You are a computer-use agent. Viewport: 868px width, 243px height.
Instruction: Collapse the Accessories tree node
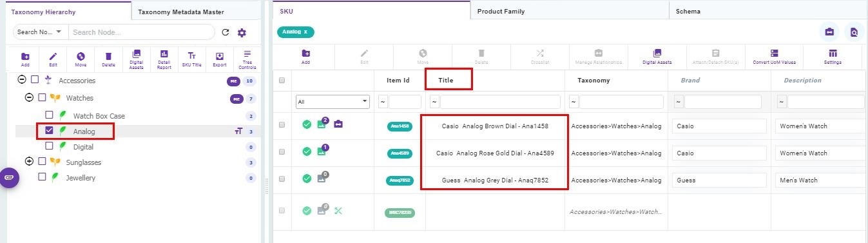pyautogui.click(x=22, y=80)
